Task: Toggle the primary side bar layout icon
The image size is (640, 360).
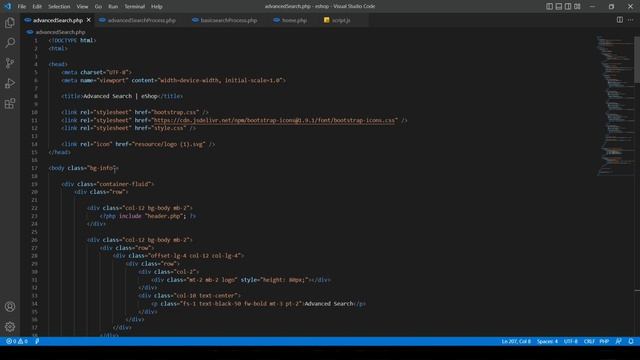Action: tap(549, 6)
